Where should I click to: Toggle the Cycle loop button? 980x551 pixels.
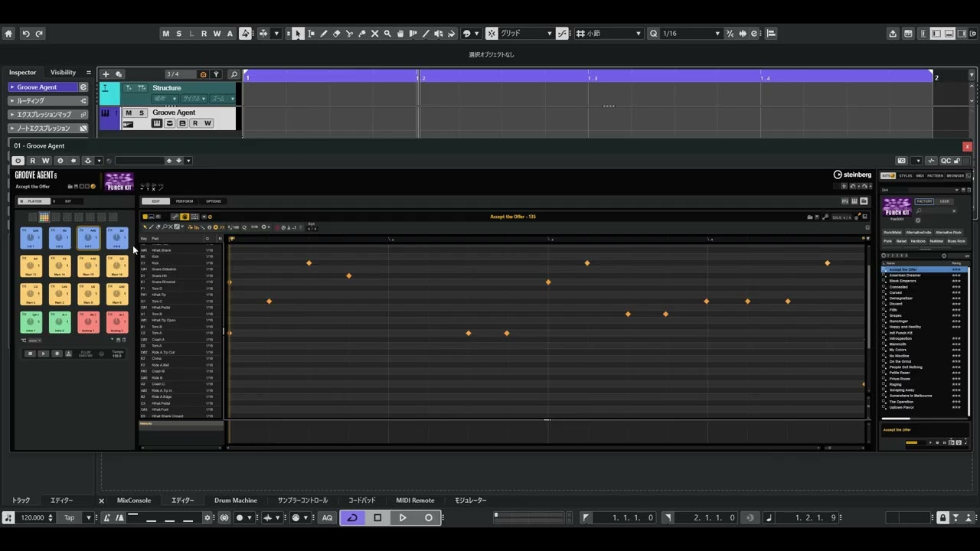352,518
